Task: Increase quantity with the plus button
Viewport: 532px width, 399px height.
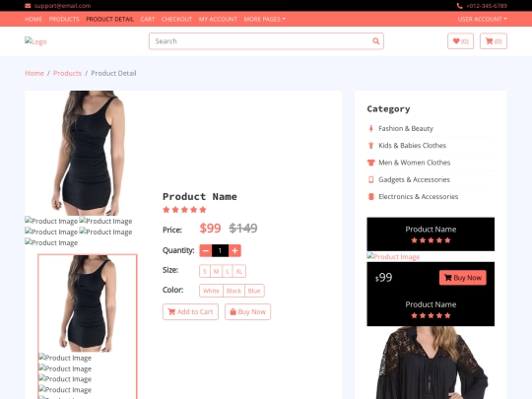Action: click(234, 250)
